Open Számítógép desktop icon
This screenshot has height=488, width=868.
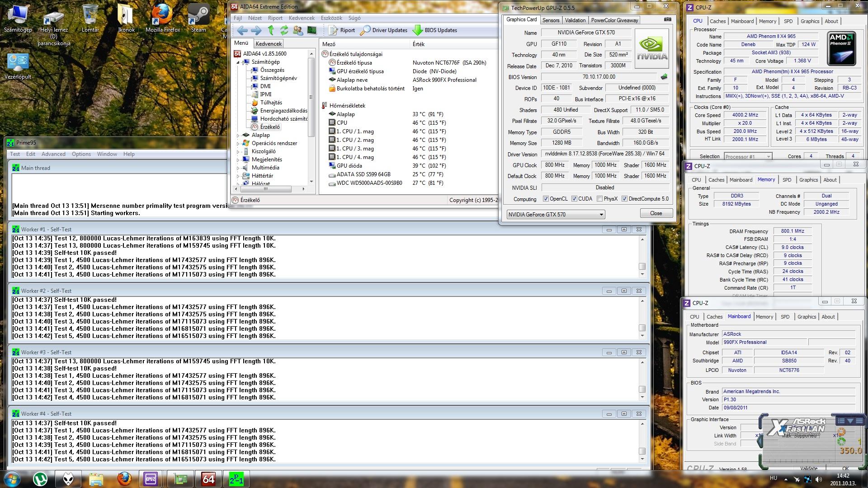coord(18,19)
